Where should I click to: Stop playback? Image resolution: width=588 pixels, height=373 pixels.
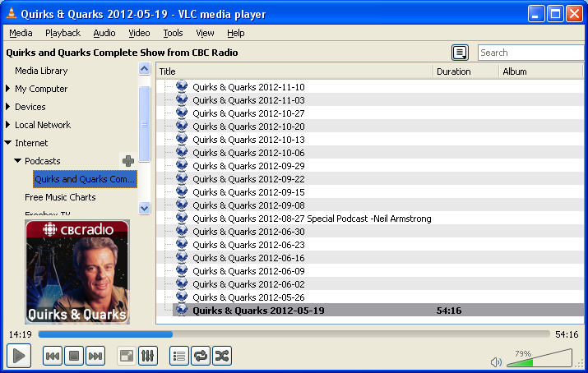tap(73, 356)
